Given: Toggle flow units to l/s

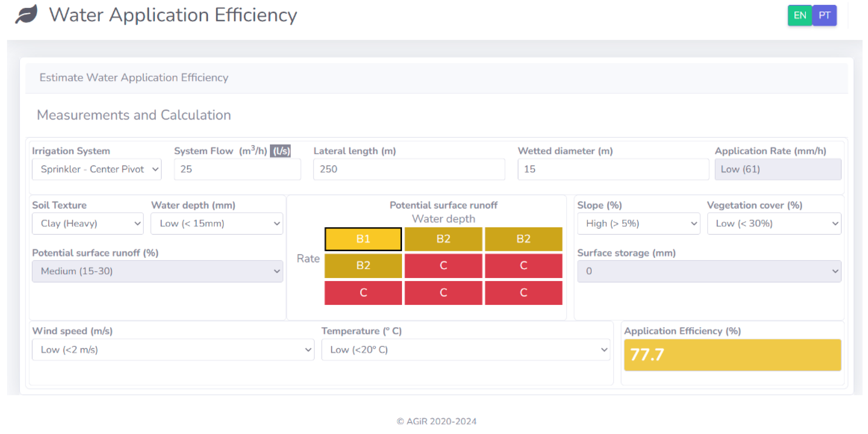Looking at the screenshot, I should pyautogui.click(x=281, y=151).
